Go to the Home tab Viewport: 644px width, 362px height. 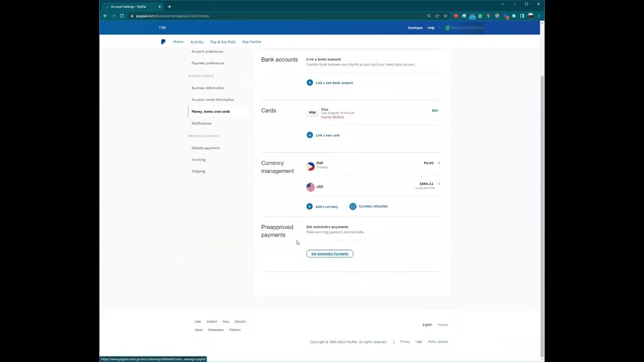tap(178, 42)
